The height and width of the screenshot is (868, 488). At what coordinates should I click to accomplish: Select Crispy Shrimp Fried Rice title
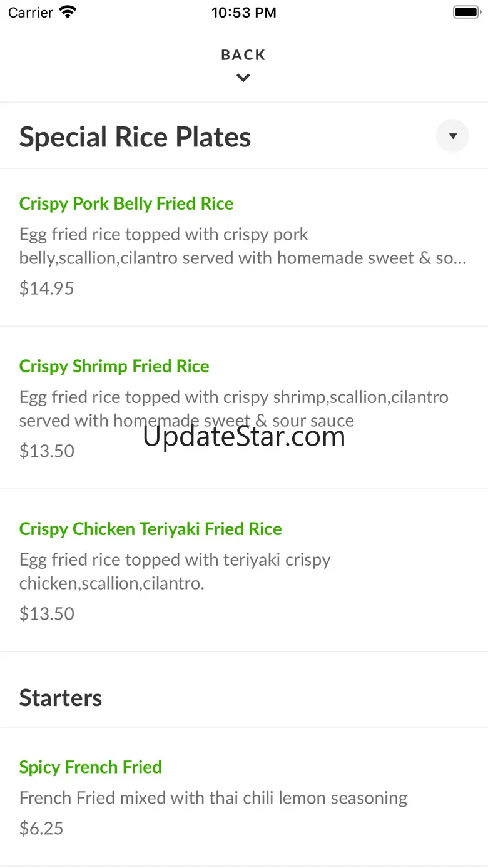coord(114,366)
